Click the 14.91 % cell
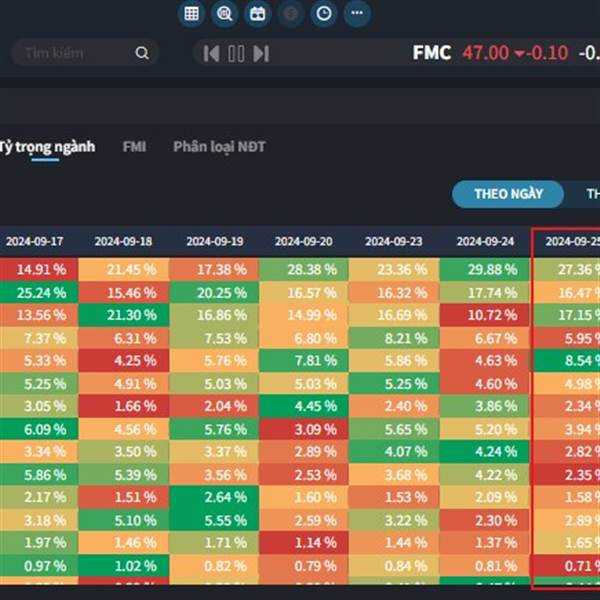 coord(39,269)
